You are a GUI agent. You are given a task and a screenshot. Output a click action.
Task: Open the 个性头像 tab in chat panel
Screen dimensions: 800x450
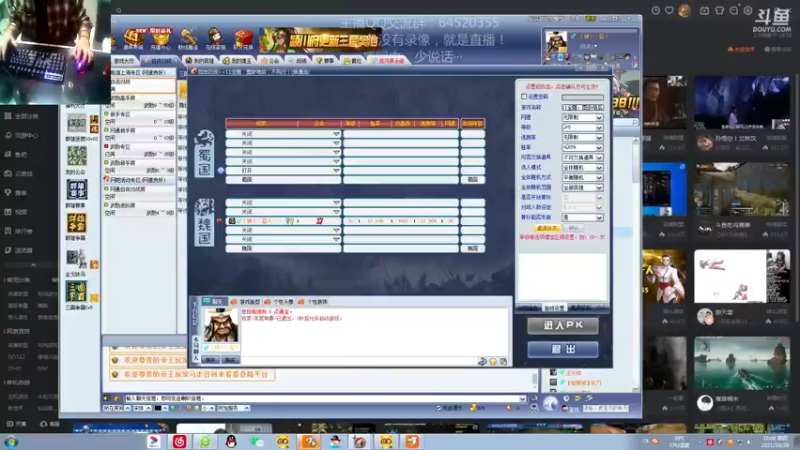(x=279, y=302)
